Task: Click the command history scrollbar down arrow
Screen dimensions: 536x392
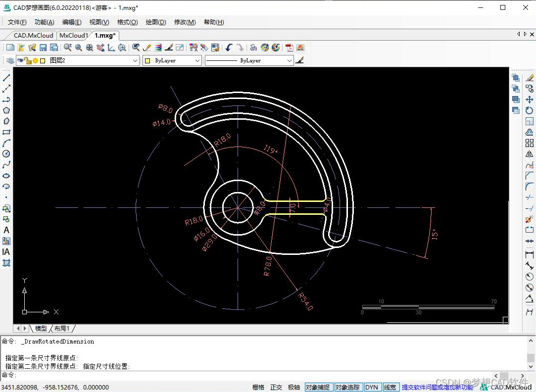Action: (531, 367)
